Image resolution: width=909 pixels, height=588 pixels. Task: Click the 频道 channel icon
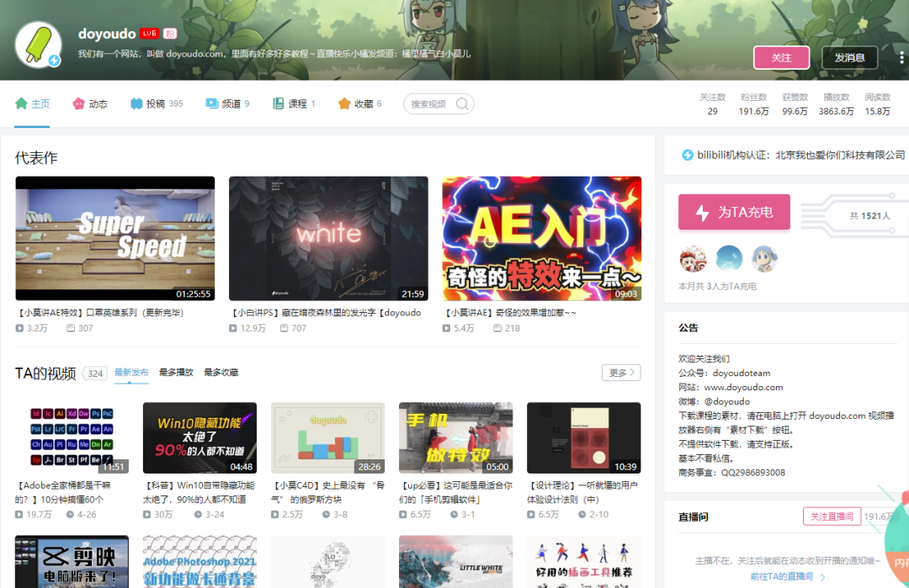tap(211, 103)
